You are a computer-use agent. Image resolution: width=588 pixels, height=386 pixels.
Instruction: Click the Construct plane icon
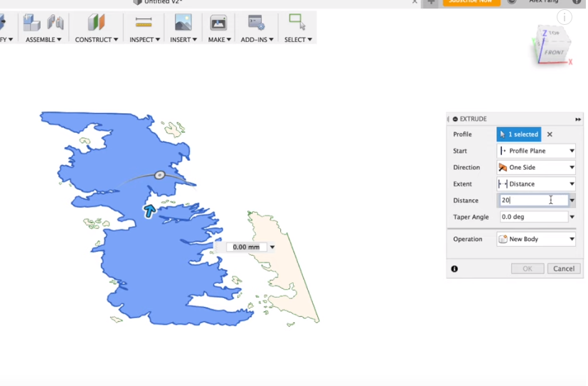tap(97, 23)
